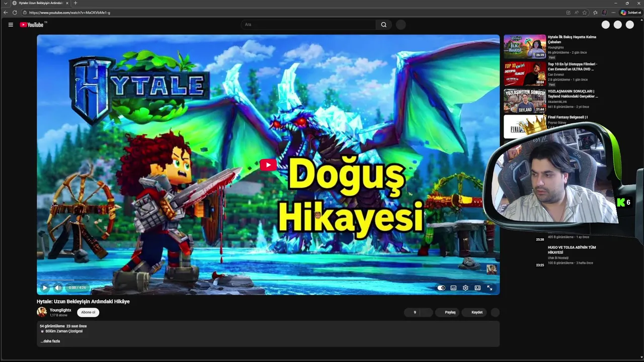Open the Younglightx channel avatar
Viewport: 644px width, 362px height.
coord(42,312)
